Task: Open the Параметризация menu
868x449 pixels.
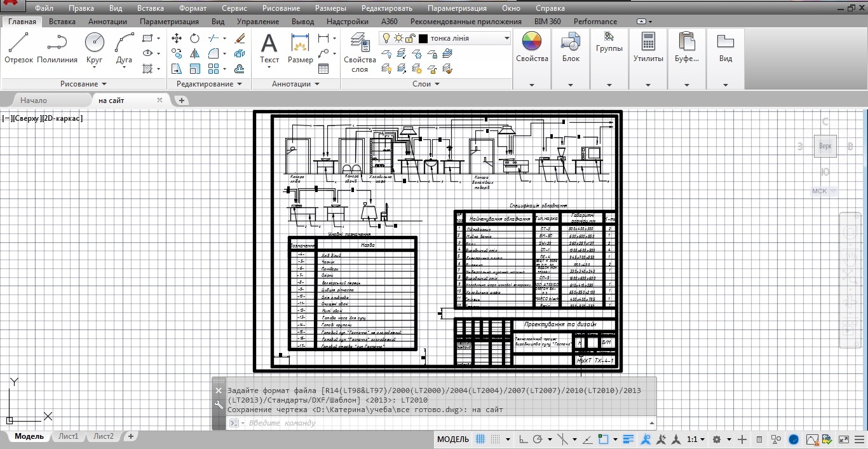Action: [457, 8]
